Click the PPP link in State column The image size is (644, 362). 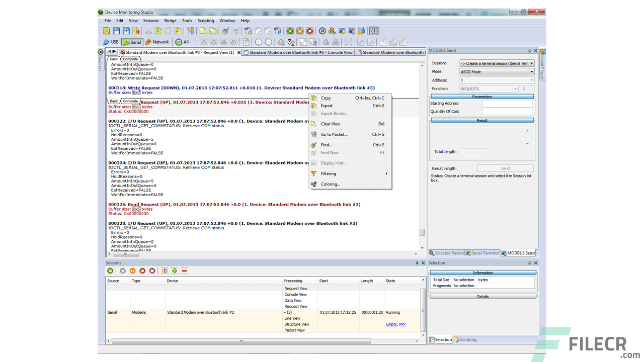(402, 324)
